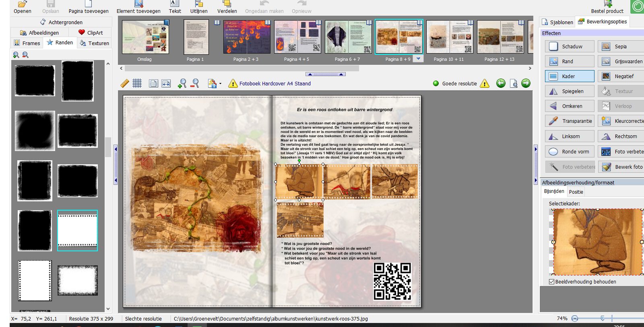644x327 pixels.
Task: Apply Grijswaarden effect
Action: click(x=621, y=61)
